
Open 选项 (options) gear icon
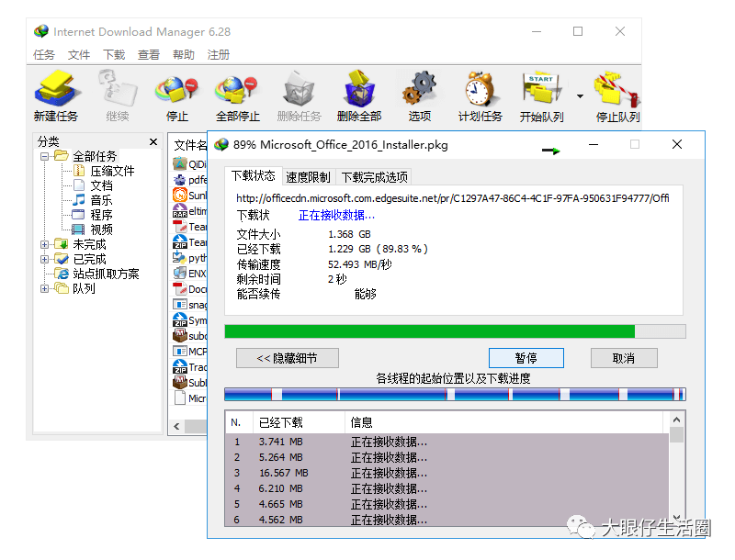pos(419,96)
